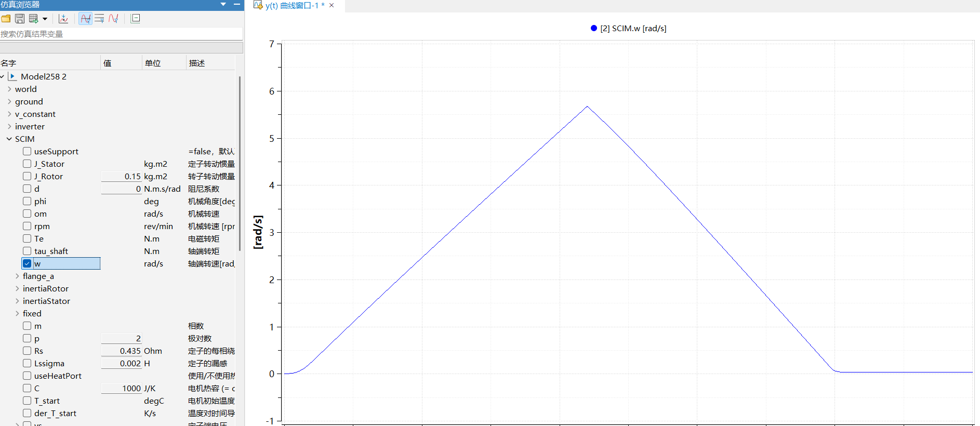Check the p pole pairs checkbox

point(27,338)
